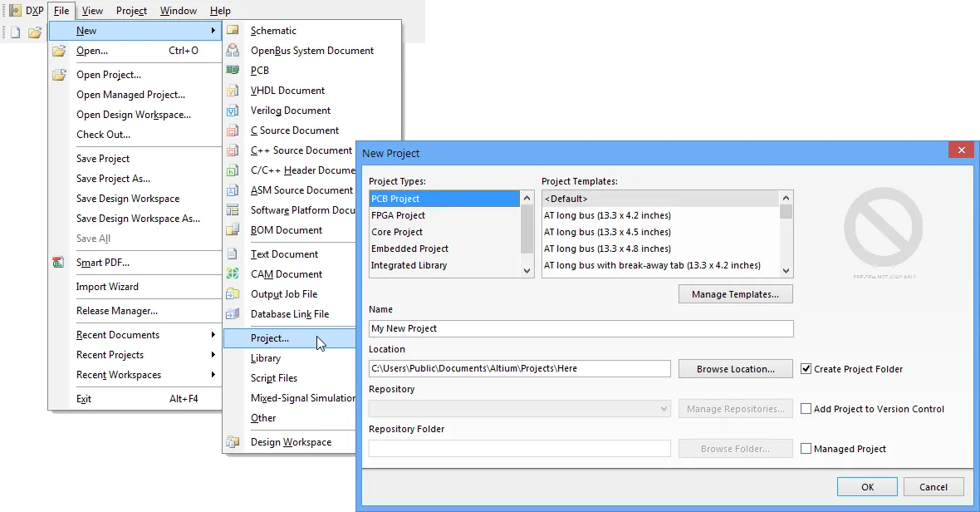Click Browse Folder... button
The image size is (980, 512).
[x=736, y=449]
